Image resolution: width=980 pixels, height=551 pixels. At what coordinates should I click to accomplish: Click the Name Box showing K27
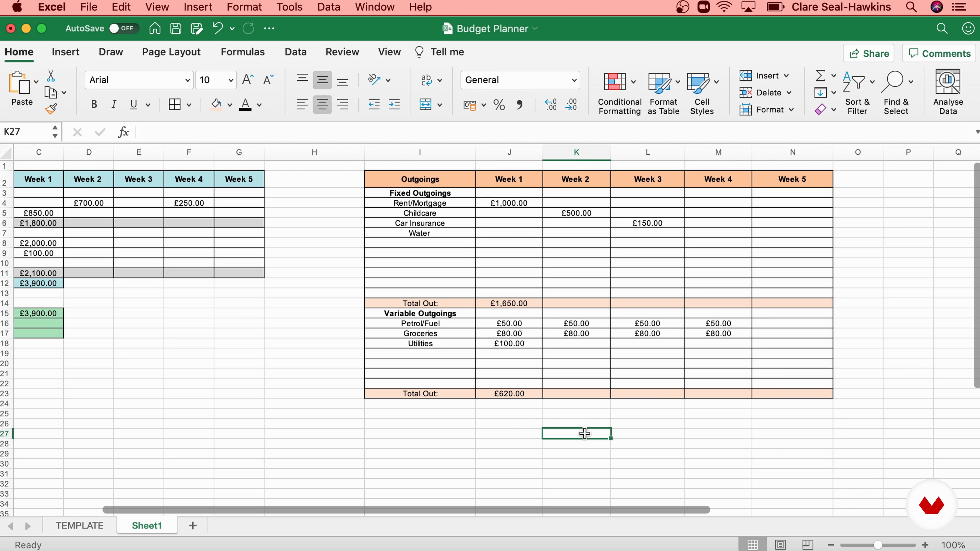pyautogui.click(x=26, y=132)
